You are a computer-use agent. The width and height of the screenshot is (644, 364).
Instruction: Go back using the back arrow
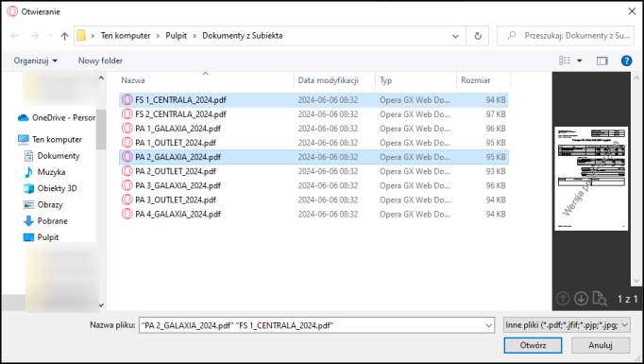[x=15, y=36]
